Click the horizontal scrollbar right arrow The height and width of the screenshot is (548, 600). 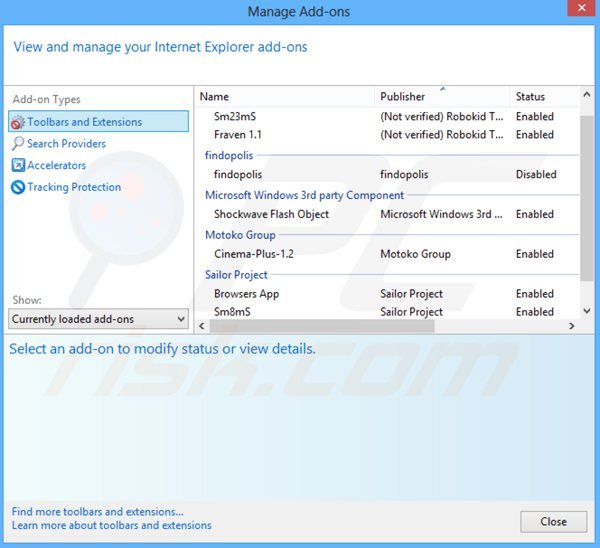(x=571, y=326)
